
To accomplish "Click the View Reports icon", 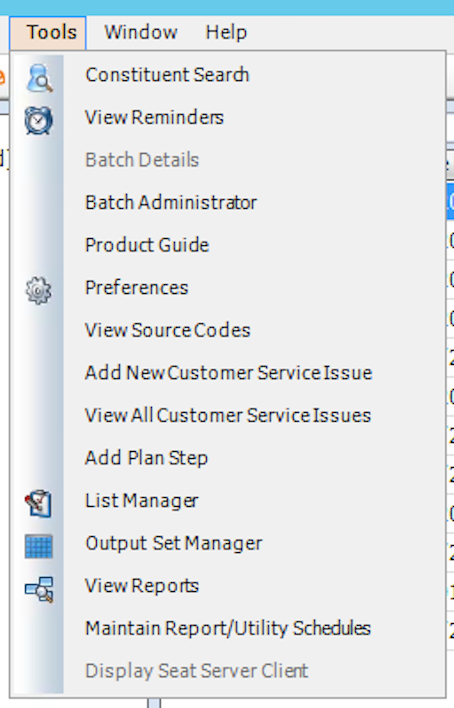I will [39, 588].
